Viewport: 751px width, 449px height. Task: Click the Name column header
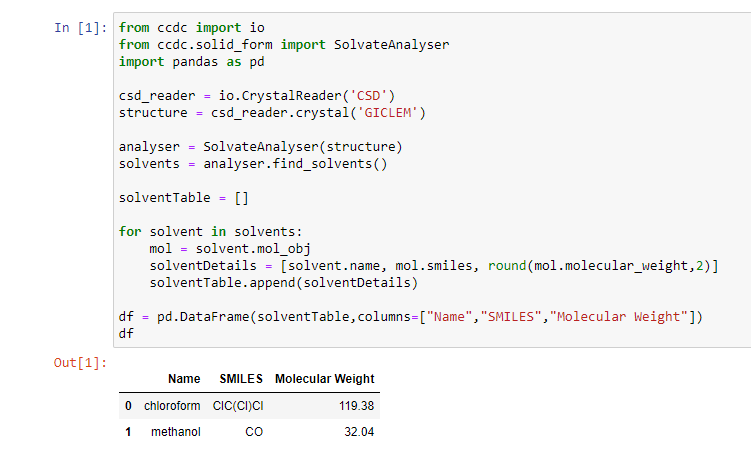click(184, 379)
